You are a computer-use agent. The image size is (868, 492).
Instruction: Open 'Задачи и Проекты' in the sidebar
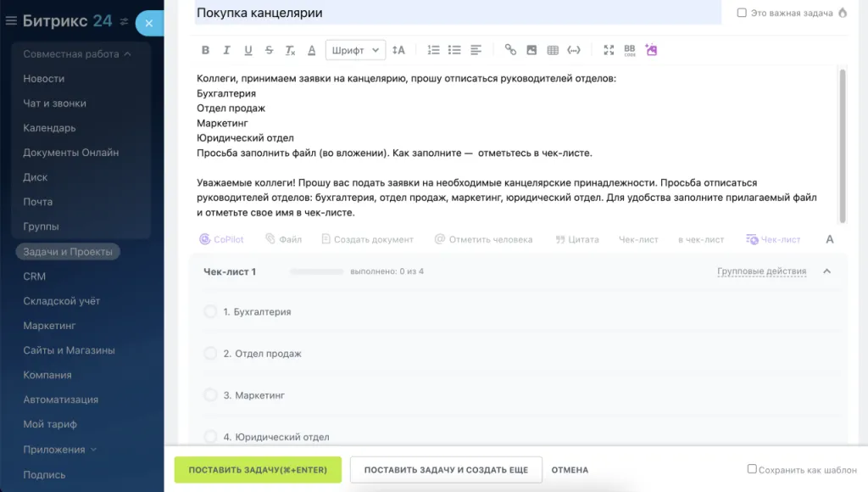point(69,252)
